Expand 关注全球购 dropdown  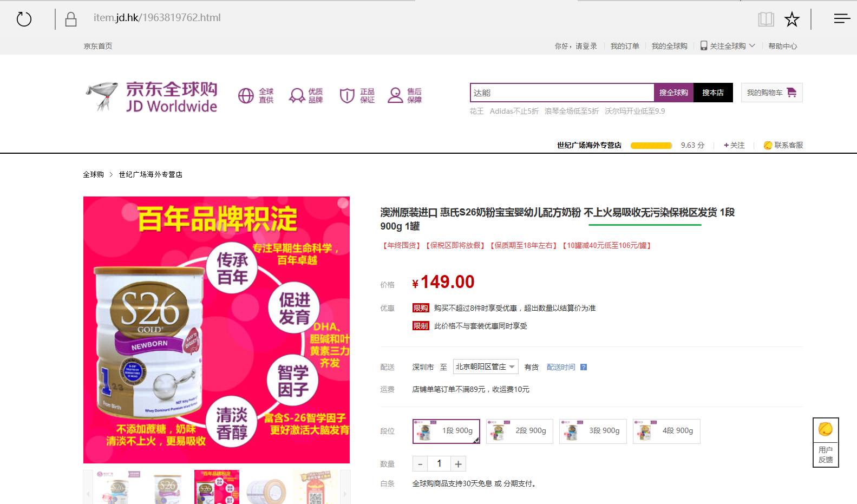(x=728, y=46)
